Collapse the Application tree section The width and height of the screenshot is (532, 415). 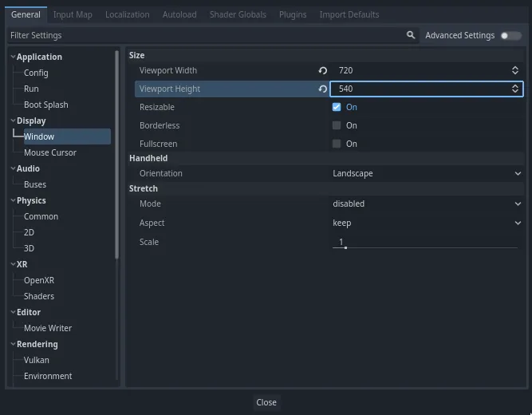click(x=13, y=57)
